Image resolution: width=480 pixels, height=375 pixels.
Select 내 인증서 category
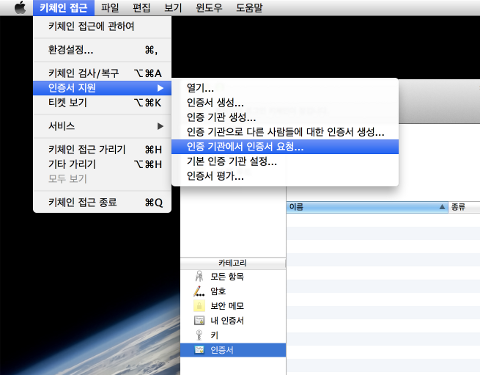point(233,321)
